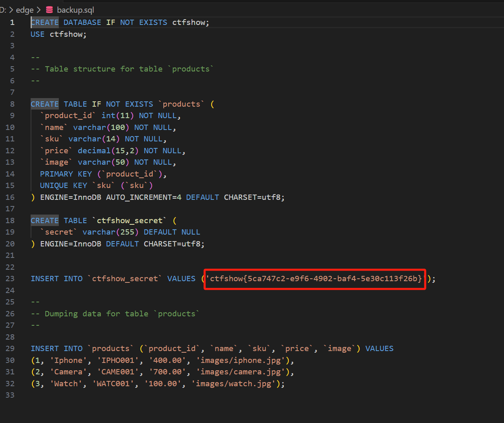
Task: Click the PRIMARY KEY (`product_id`) line
Action: (x=103, y=174)
